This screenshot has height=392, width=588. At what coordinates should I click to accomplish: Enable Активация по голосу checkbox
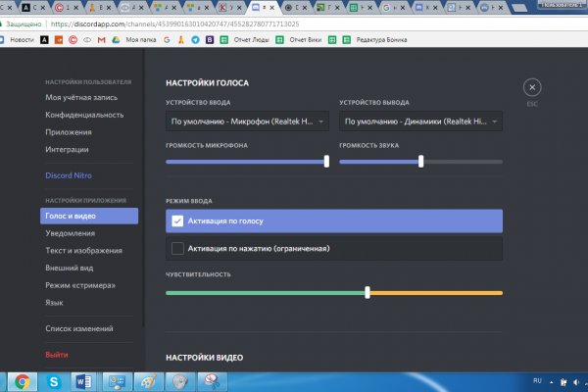tap(177, 220)
